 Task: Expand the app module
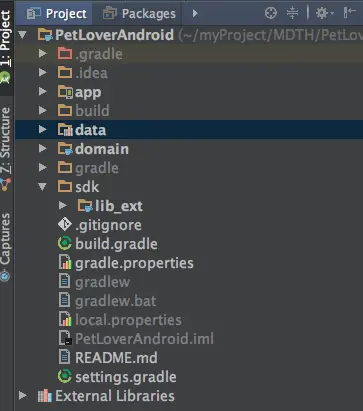tap(43, 91)
